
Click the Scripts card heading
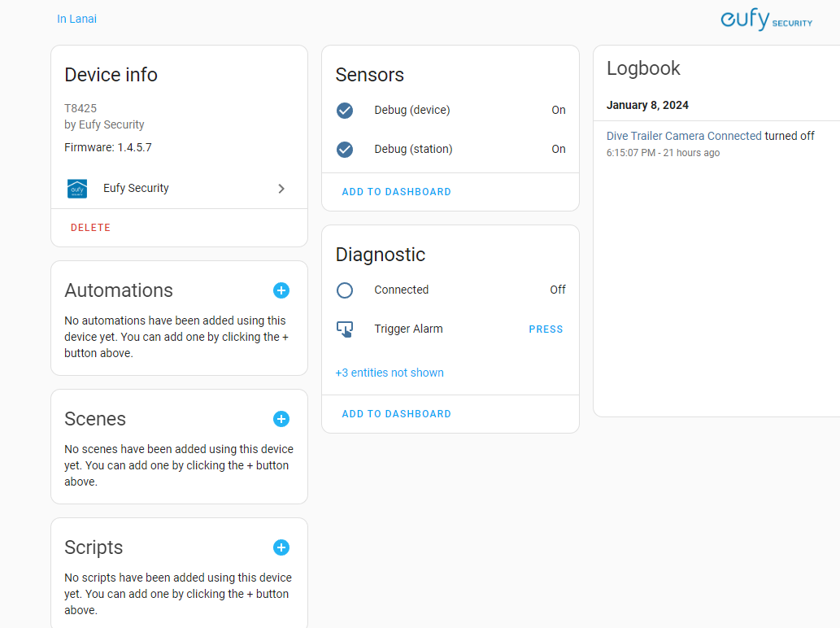click(x=94, y=547)
